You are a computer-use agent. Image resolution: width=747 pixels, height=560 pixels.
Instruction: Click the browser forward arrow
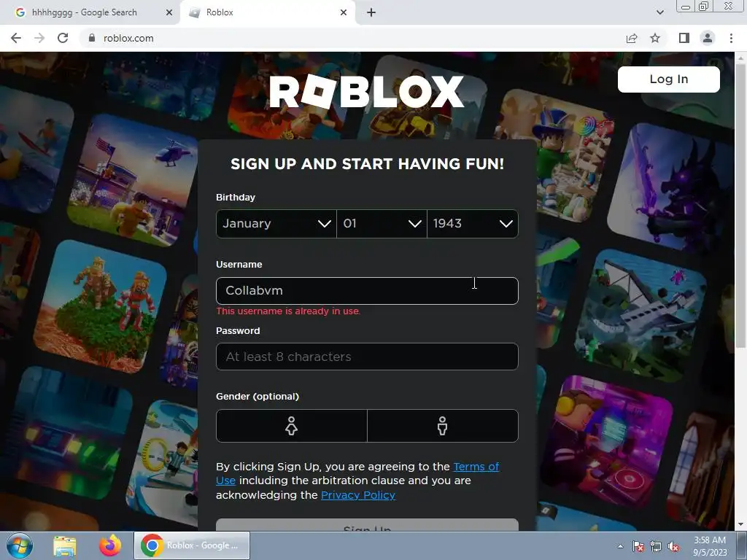[39, 38]
